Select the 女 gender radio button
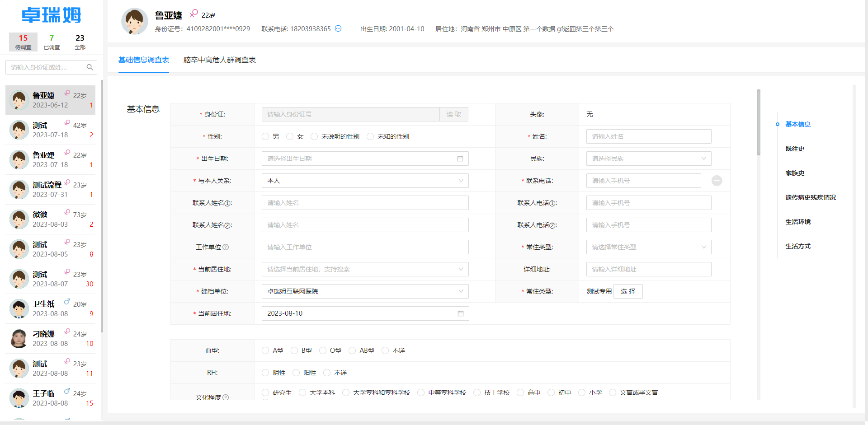This screenshot has width=868, height=425. coord(290,136)
